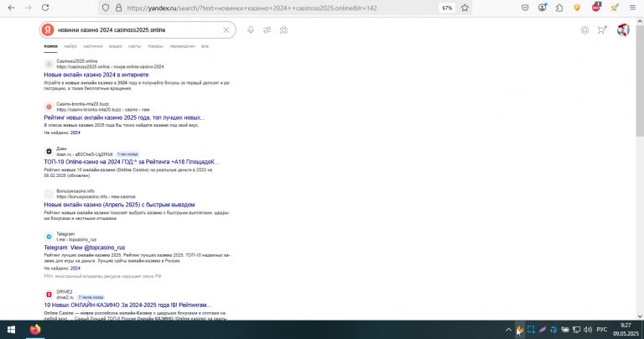Click the page vertical scrollbar thumb
Screen dimensions: 644x339
(x=640, y=80)
